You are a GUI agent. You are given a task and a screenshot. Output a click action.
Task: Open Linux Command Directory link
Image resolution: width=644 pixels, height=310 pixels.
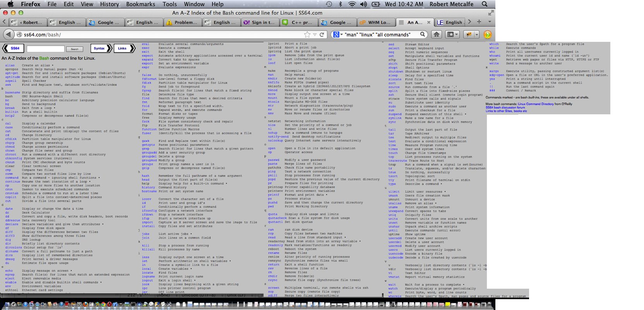(536, 104)
